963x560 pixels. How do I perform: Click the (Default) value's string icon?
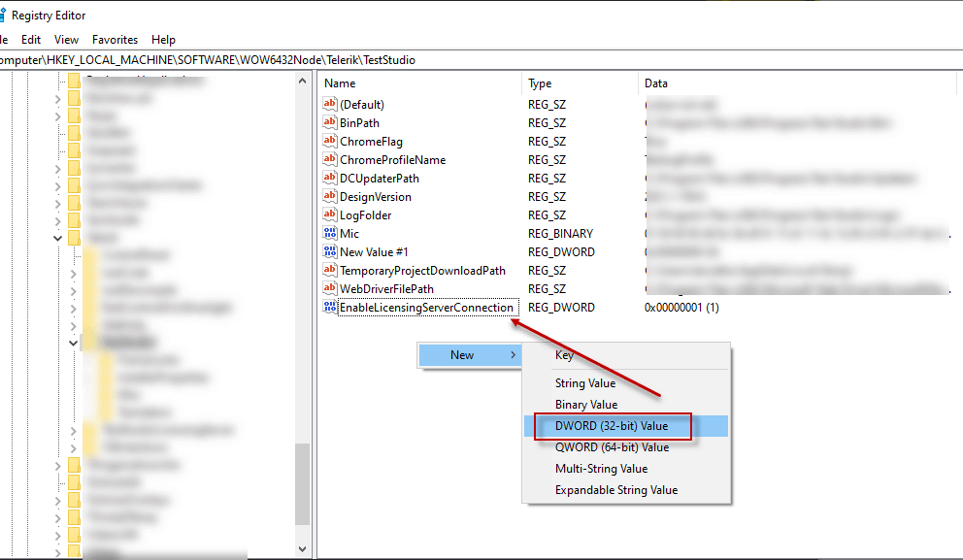[x=330, y=104]
